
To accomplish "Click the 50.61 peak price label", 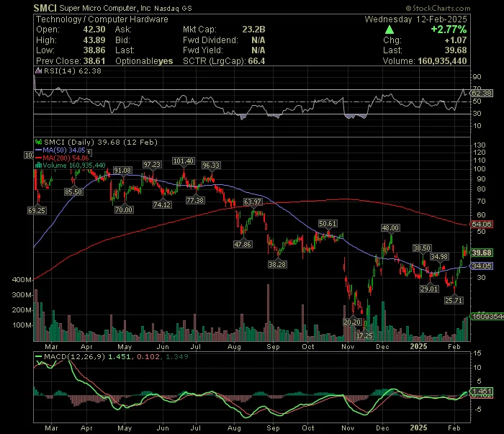I will [x=328, y=224].
